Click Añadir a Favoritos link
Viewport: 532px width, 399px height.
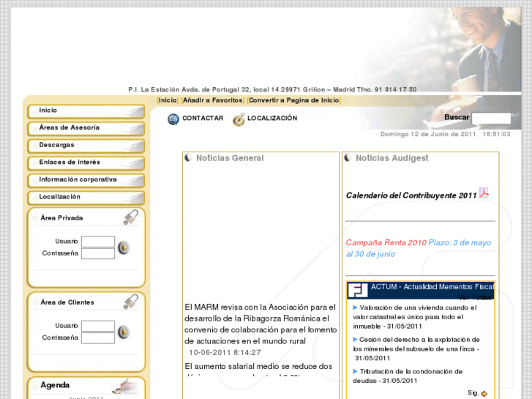(x=213, y=100)
